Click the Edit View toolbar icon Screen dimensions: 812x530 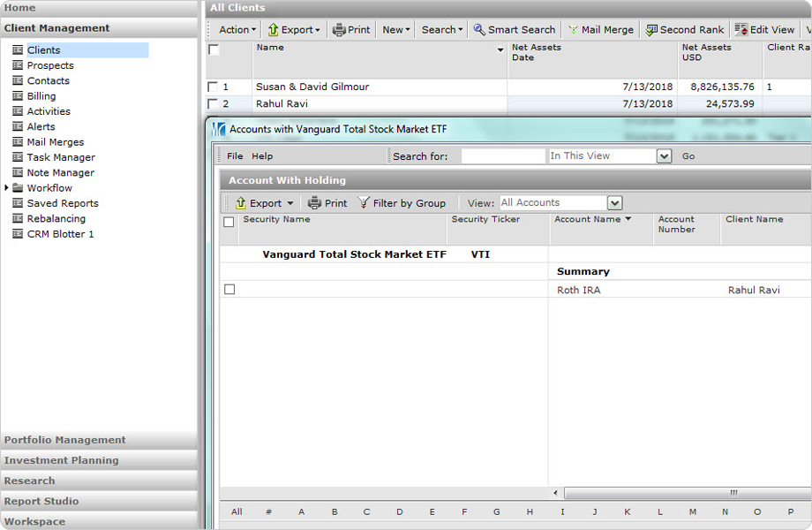click(x=741, y=30)
